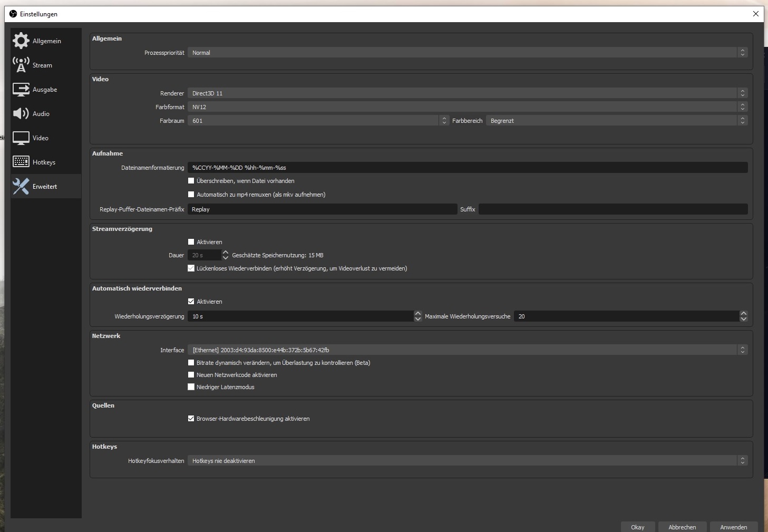Screen dimensions: 768x532
Task: Click the Dateinamenformatierung text field
Action: (x=467, y=168)
